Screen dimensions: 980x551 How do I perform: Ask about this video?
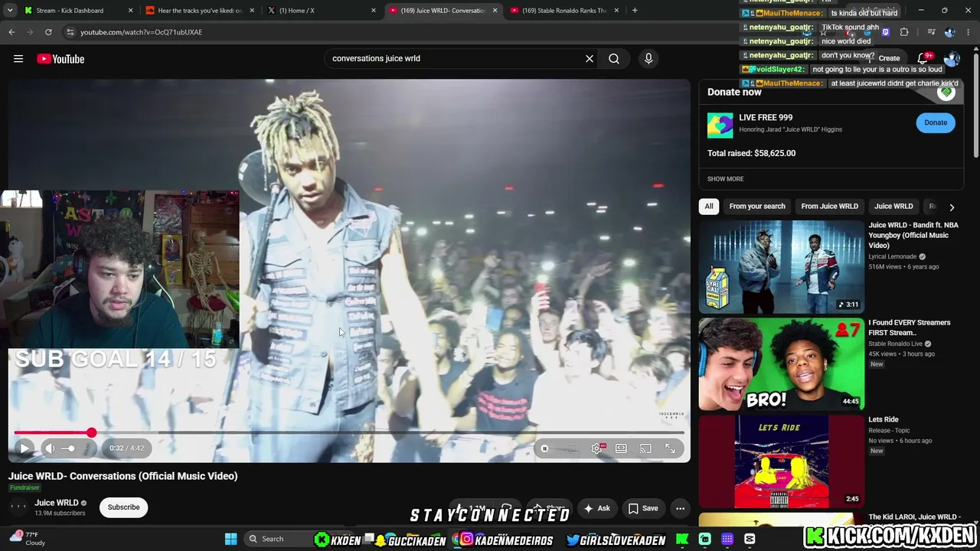(596, 508)
